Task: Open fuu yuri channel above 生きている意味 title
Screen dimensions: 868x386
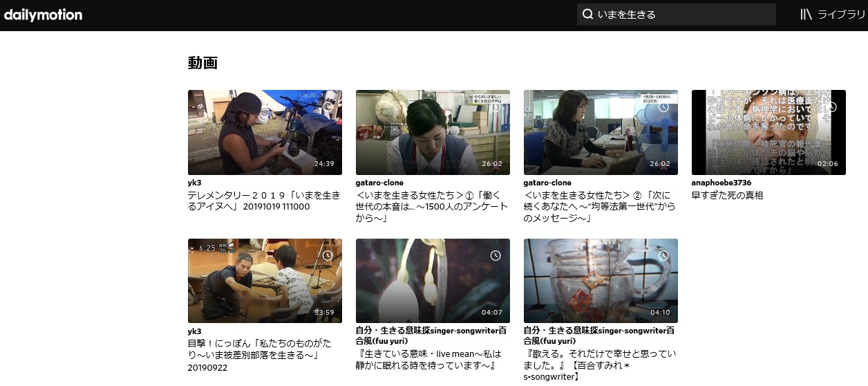Action: tap(432, 336)
